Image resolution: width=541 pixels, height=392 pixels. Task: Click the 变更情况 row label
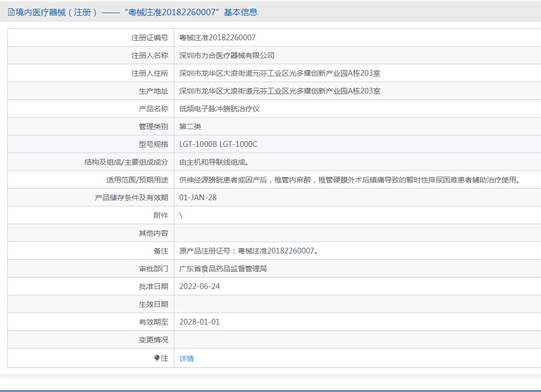(x=153, y=340)
